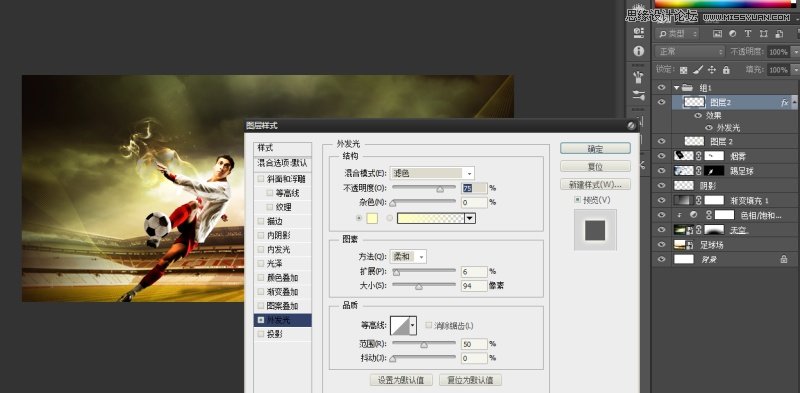
Task: Open the 类型 layer filter dropdown
Action: pos(678,34)
